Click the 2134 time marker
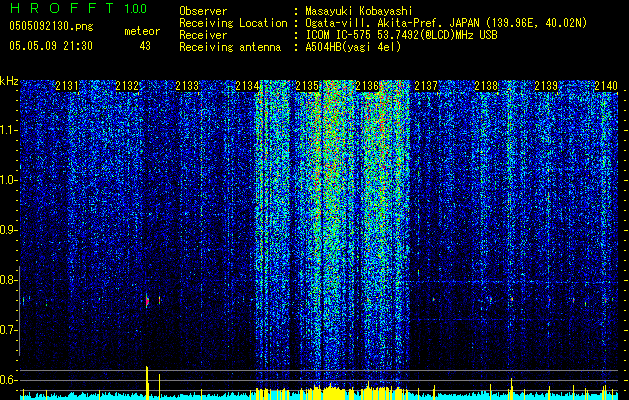Screen dimensions: 629x400 (247, 86)
